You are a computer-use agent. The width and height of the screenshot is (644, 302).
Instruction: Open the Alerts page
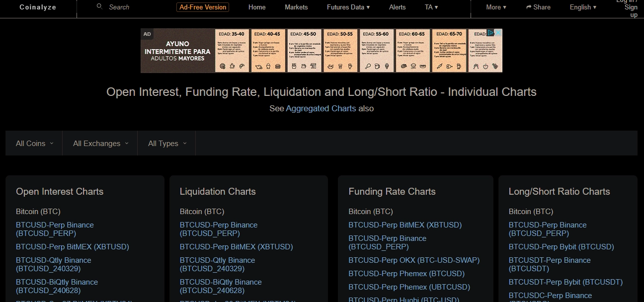coord(398,7)
